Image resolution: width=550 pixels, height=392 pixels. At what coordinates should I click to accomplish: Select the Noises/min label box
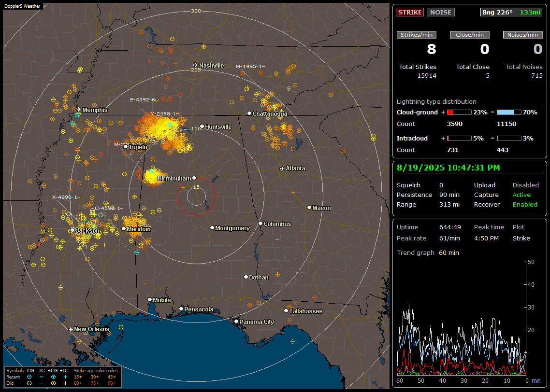click(522, 35)
